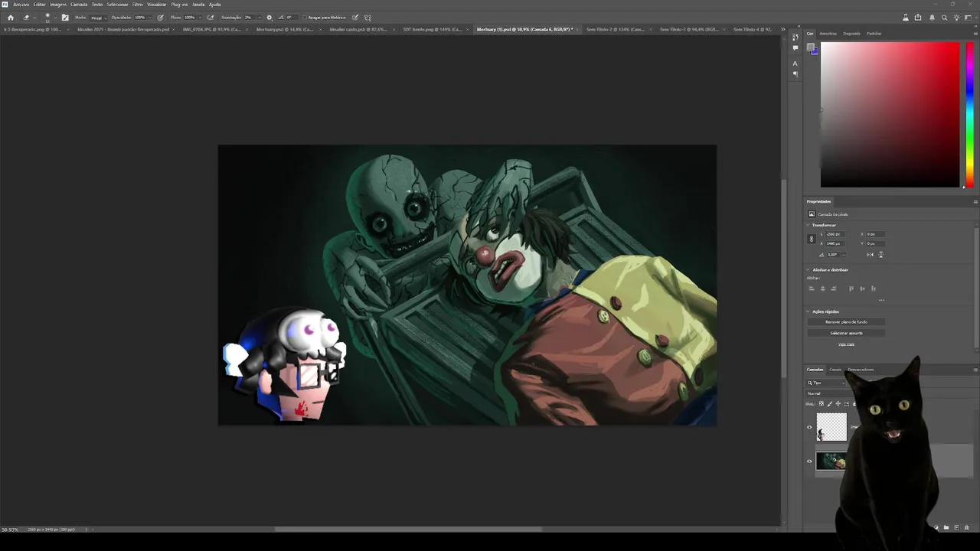This screenshot has width=980, height=551.
Task: Open the Filtro menu
Action: point(138,5)
